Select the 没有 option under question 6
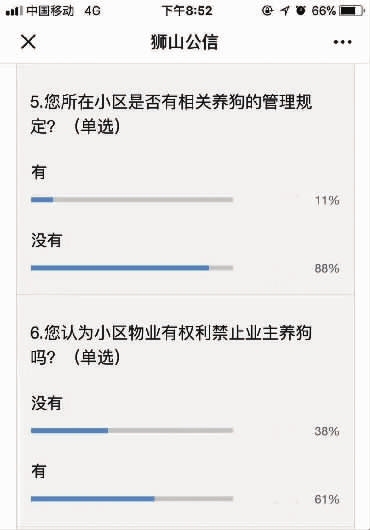The image size is (370, 530). click(x=46, y=403)
